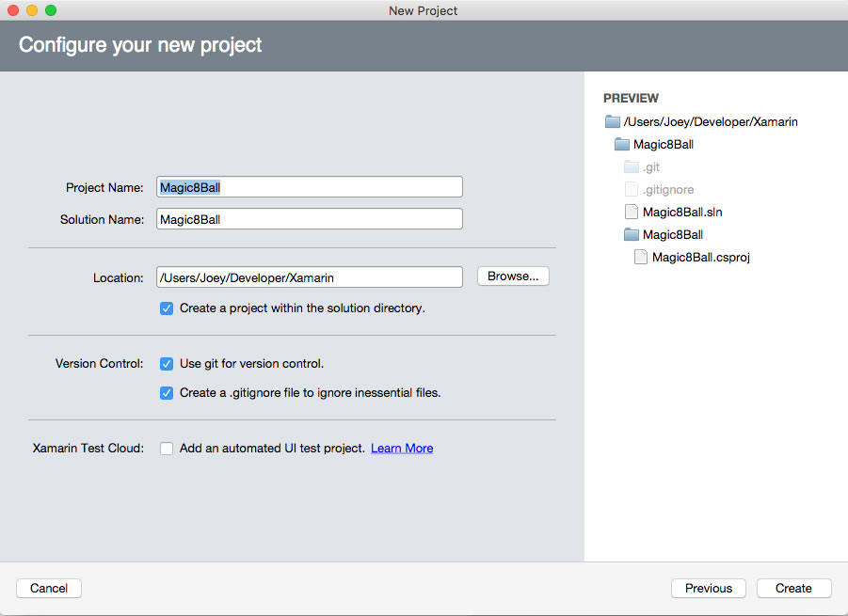This screenshot has height=616, width=848.
Task: Select Magic8Ball.sln text label in the preview tree
Action: [682, 212]
